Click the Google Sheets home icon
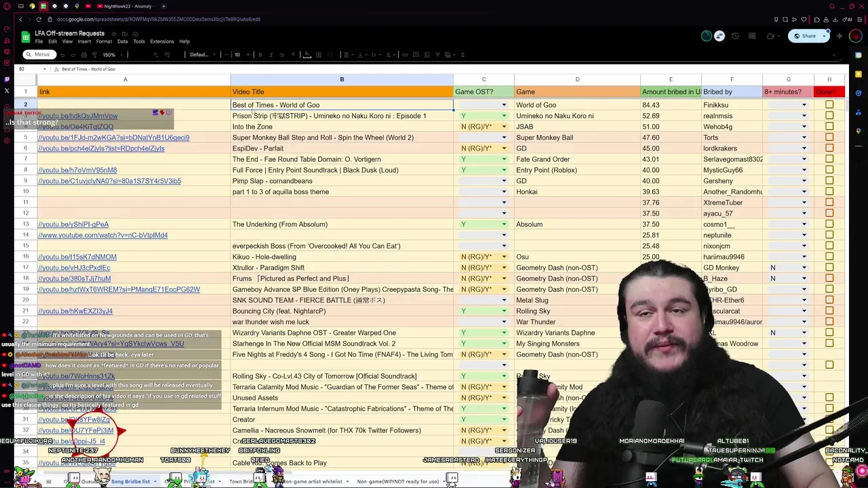The width and height of the screenshot is (868, 488). click(26, 38)
